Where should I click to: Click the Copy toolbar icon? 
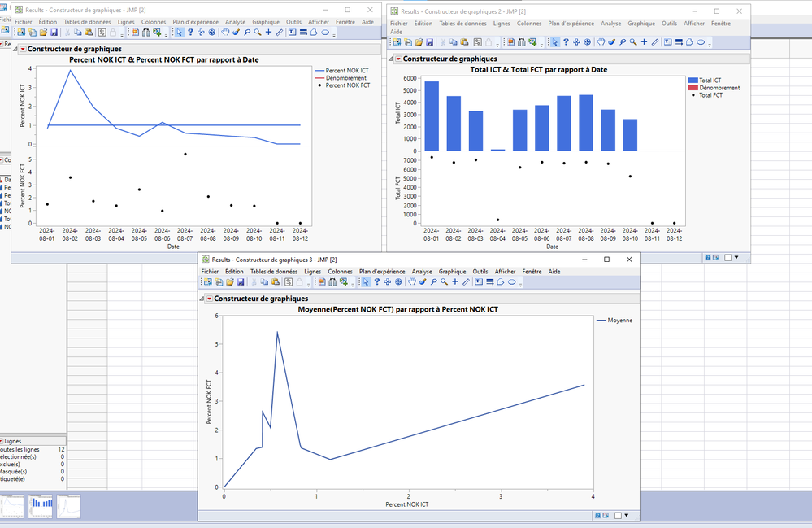79,33
